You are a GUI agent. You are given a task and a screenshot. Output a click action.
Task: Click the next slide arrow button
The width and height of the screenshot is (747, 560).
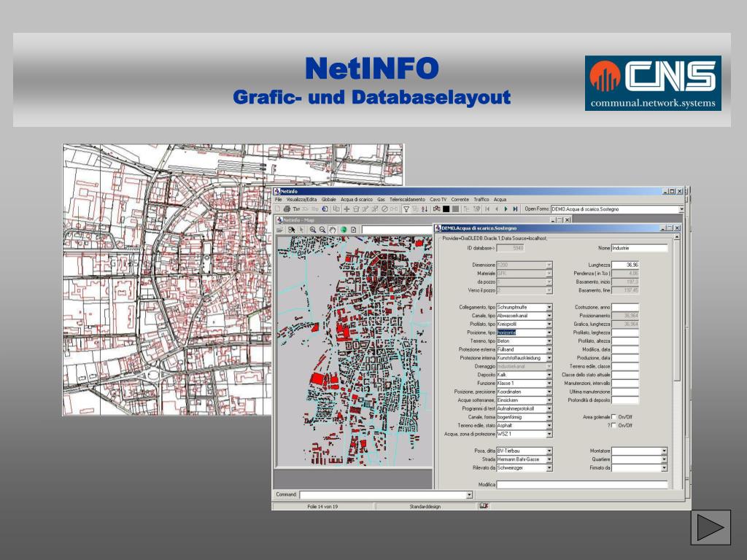point(711,528)
